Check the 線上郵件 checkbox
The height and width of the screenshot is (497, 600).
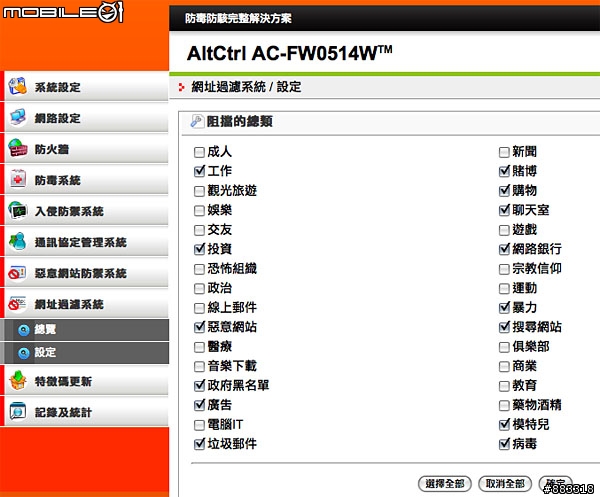click(199, 308)
